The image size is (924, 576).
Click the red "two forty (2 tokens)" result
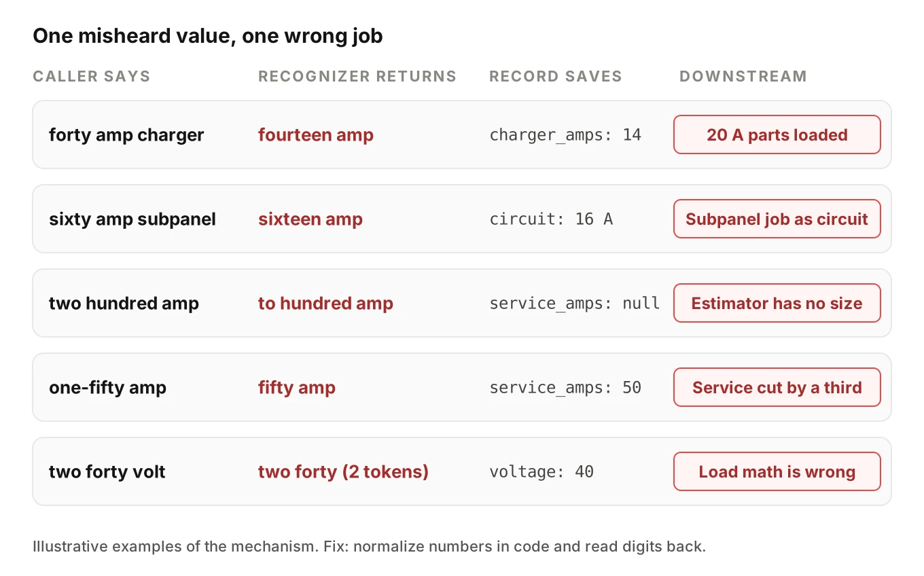pyautogui.click(x=343, y=471)
